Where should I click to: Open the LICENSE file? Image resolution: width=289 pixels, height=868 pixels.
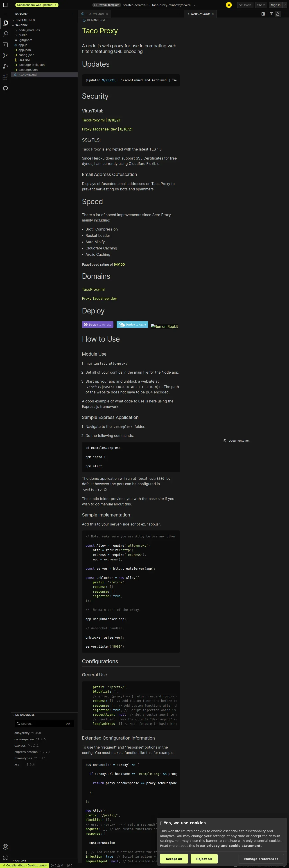tap(44, 60)
